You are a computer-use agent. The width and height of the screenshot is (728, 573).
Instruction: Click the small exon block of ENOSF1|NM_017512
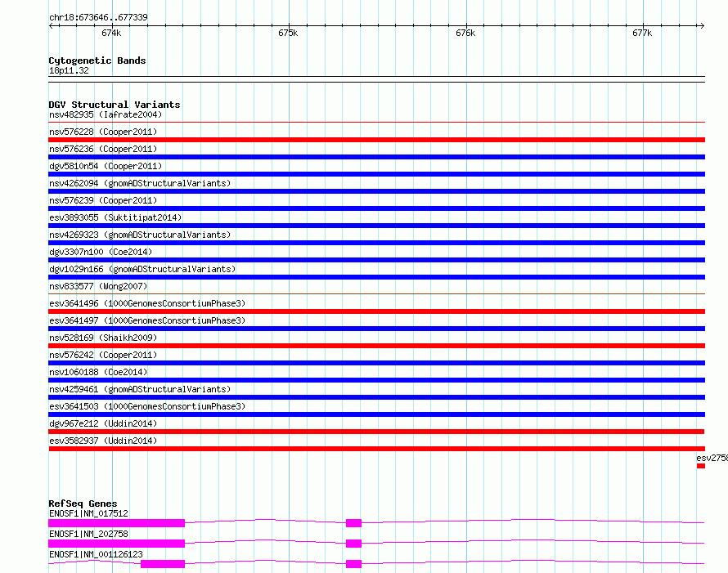354,523
